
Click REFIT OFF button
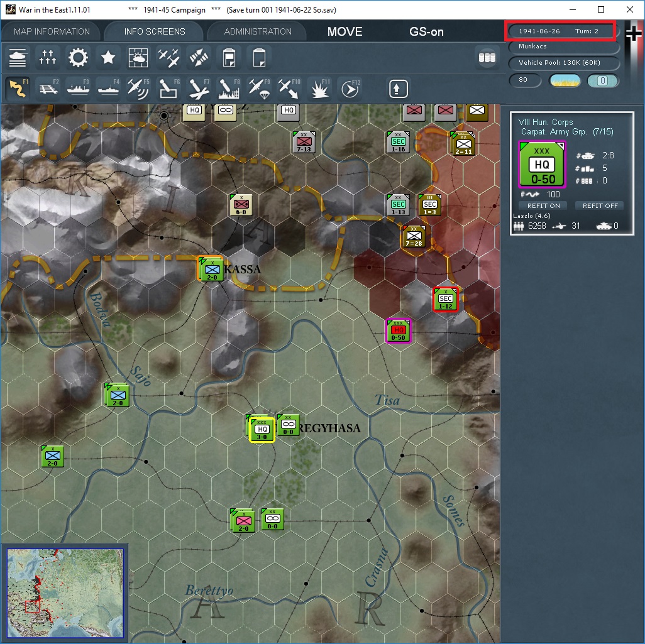tap(600, 205)
